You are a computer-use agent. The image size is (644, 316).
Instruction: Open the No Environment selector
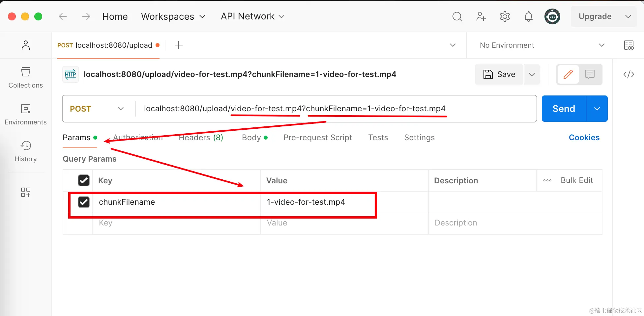pos(542,45)
